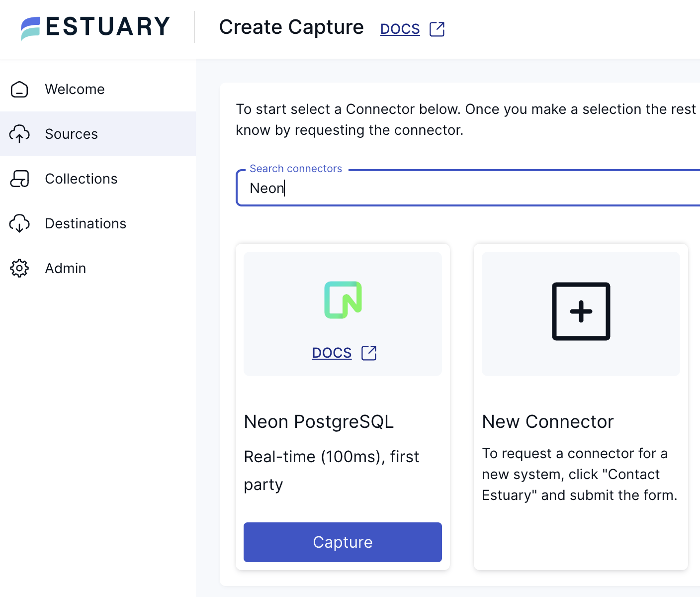The width and height of the screenshot is (700, 597).
Task: Navigate to the Destinations section
Action: (x=86, y=223)
